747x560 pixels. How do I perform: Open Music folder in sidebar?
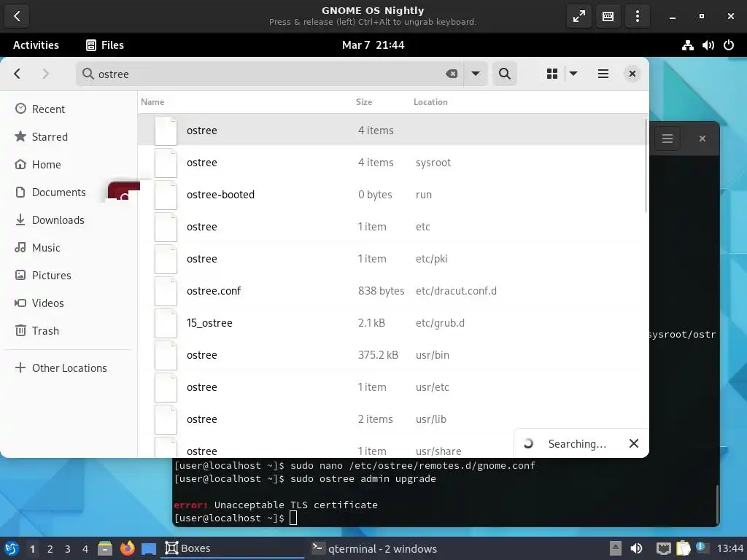point(69,248)
